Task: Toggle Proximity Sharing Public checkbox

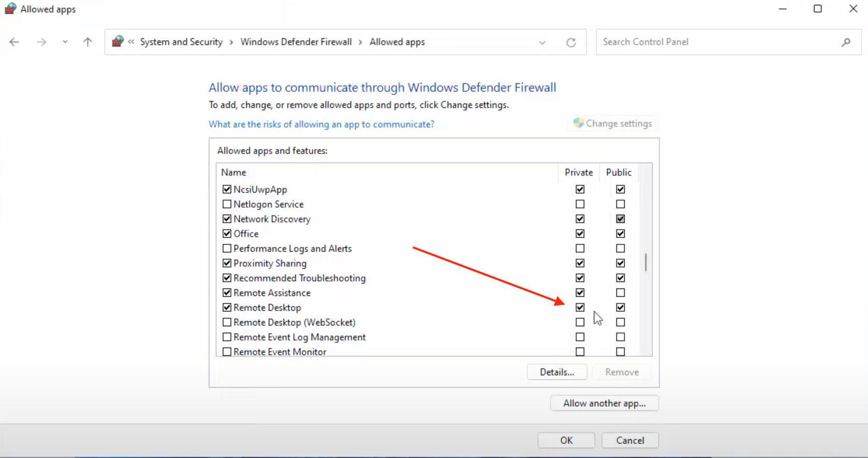Action: (x=621, y=263)
